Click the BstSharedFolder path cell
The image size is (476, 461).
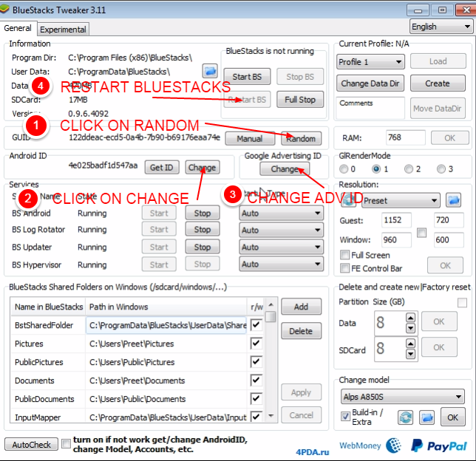pyautogui.click(x=166, y=325)
